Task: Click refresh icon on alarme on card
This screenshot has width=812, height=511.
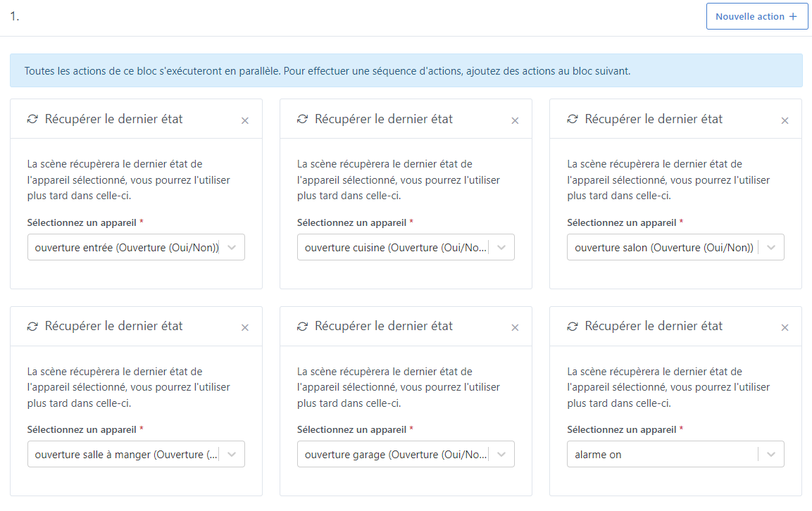Action: [572, 327]
